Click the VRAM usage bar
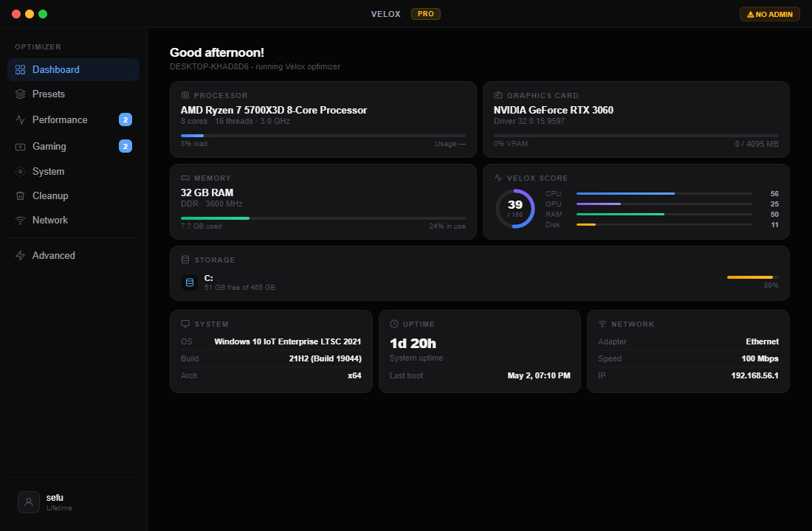Image resolution: width=812 pixels, height=531 pixels. pos(636,136)
